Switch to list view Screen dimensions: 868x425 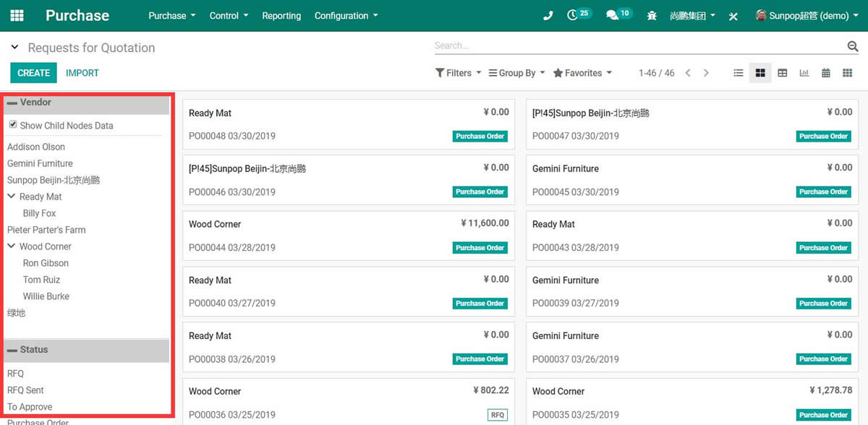(738, 73)
